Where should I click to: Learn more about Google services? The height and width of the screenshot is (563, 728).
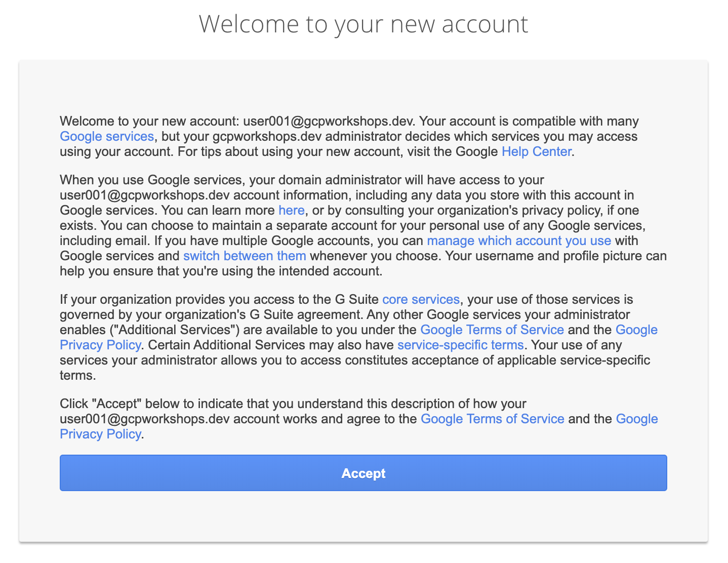click(x=106, y=136)
